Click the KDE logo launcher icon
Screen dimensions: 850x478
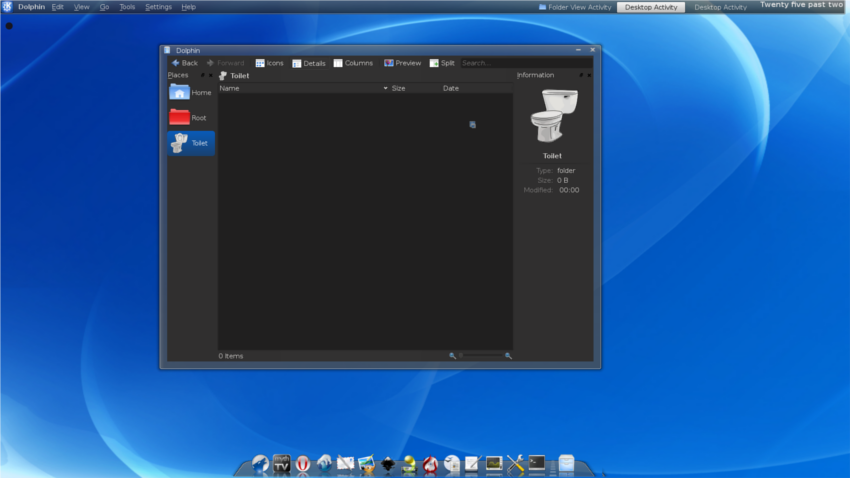pyautogui.click(x=7, y=7)
